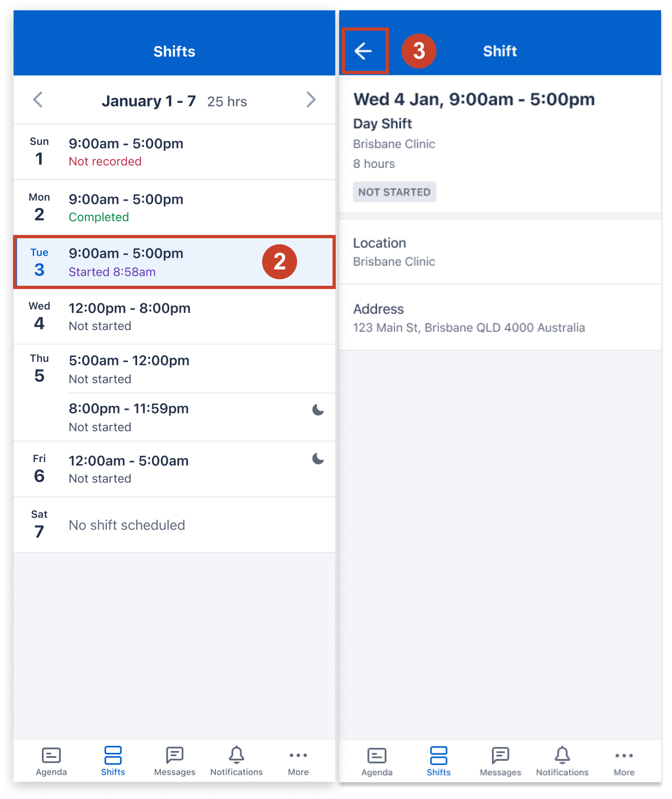Screen dimensions: 672x799
Task: Open the January 1 - 7 date range header
Action: (149, 101)
